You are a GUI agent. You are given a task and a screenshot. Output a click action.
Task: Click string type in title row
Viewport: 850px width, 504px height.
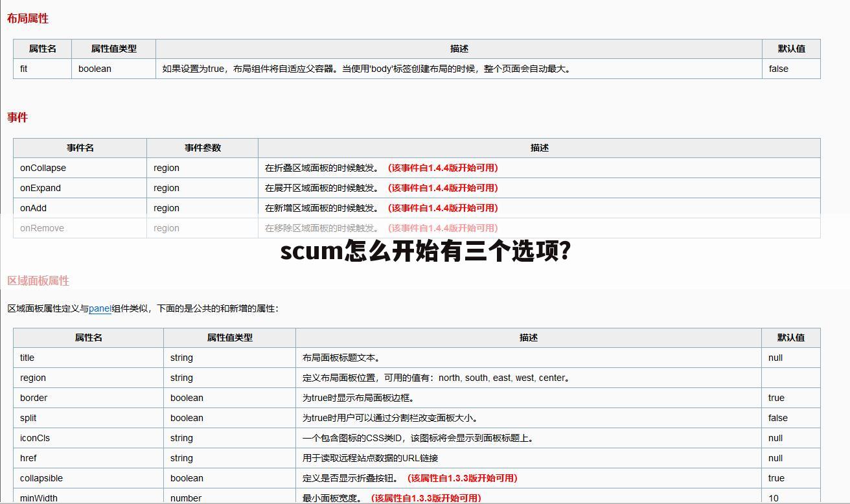point(181,358)
